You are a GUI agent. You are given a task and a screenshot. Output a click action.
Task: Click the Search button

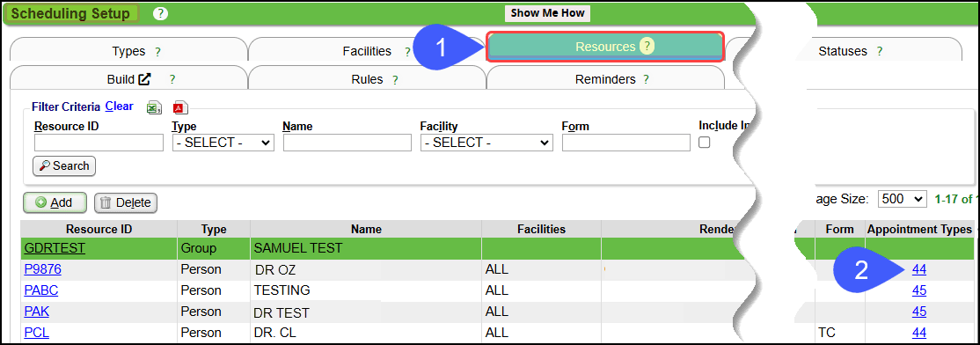pyautogui.click(x=63, y=166)
